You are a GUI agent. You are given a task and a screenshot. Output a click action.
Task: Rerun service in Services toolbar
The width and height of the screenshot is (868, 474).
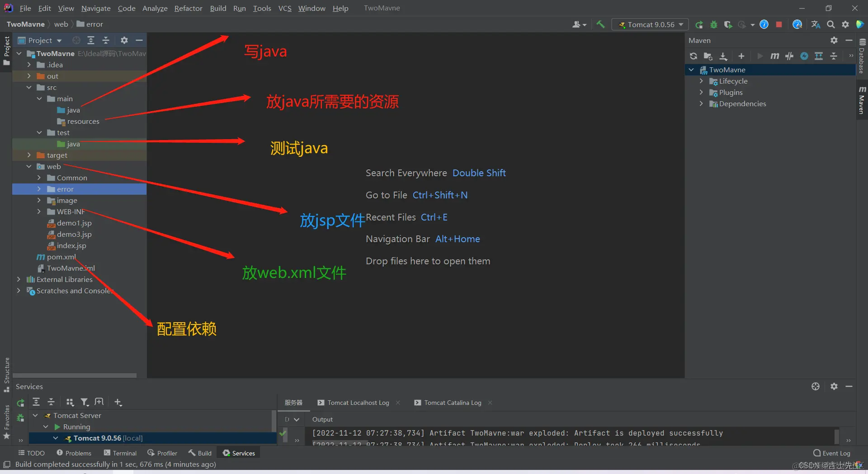click(x=20, y=403)
